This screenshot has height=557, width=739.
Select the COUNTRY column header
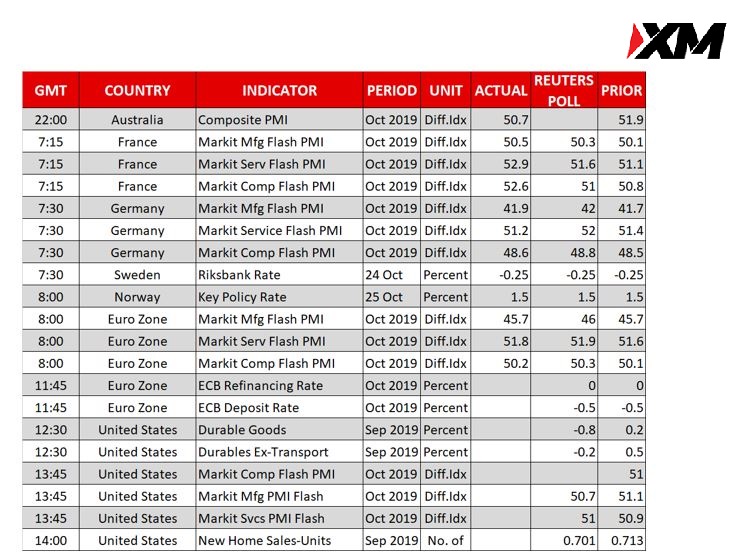coord(137,90)
